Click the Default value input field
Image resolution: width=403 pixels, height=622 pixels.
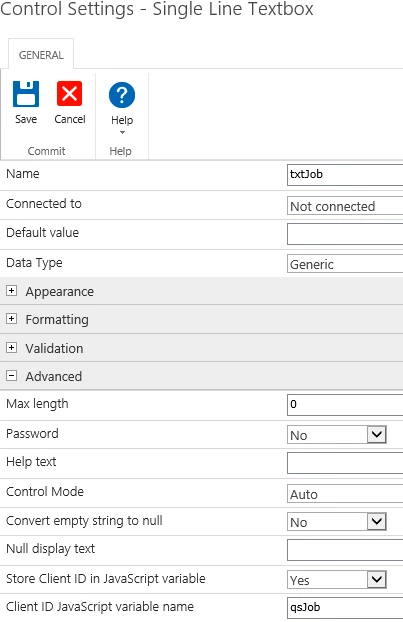(345, 234)
